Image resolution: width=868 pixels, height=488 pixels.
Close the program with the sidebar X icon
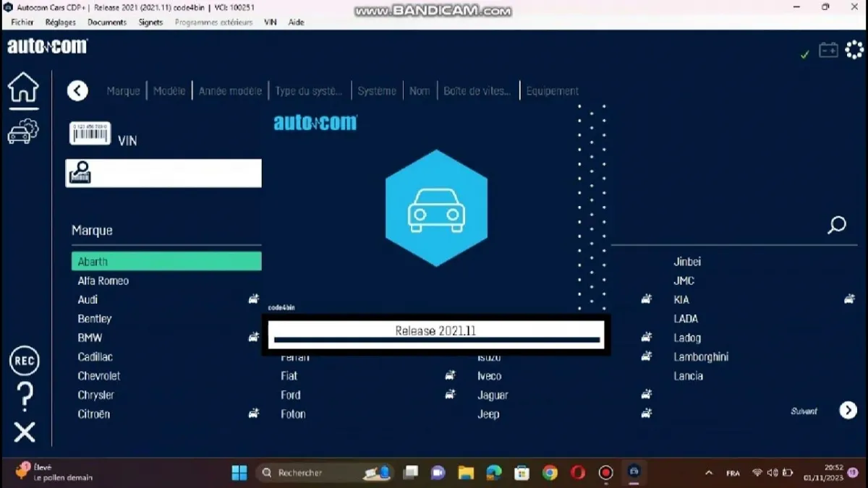pyautogui.click(x=25, y=432)
